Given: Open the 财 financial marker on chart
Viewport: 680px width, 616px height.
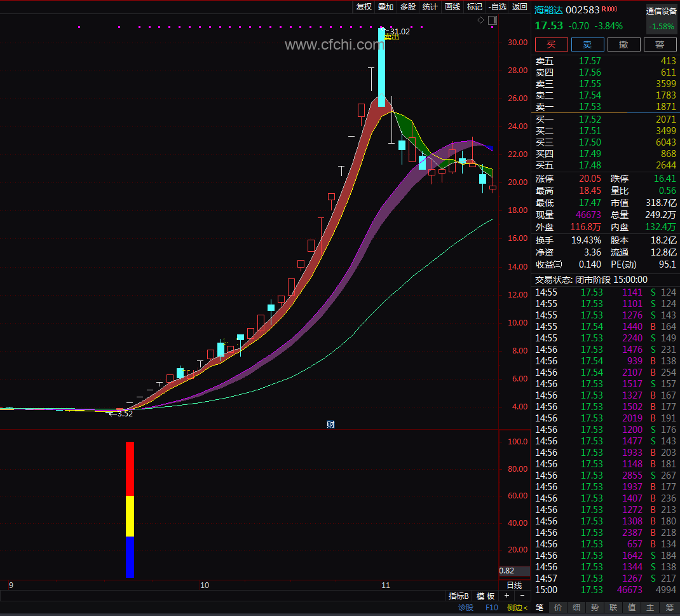Looking at the screenshot, I should [330, 424].
